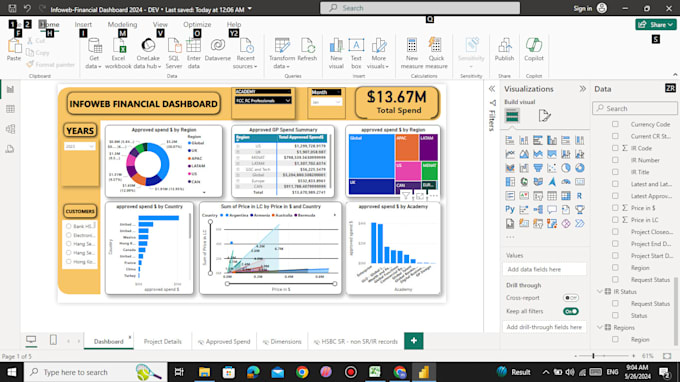
Task: Select the Treemap visualization icon
Action: point(510,182)
